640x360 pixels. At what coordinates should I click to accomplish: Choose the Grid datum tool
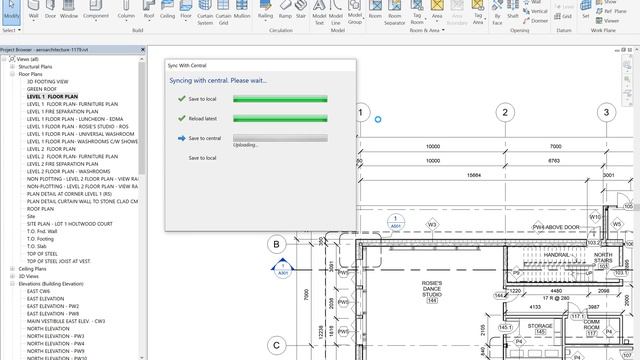[563, 16]
